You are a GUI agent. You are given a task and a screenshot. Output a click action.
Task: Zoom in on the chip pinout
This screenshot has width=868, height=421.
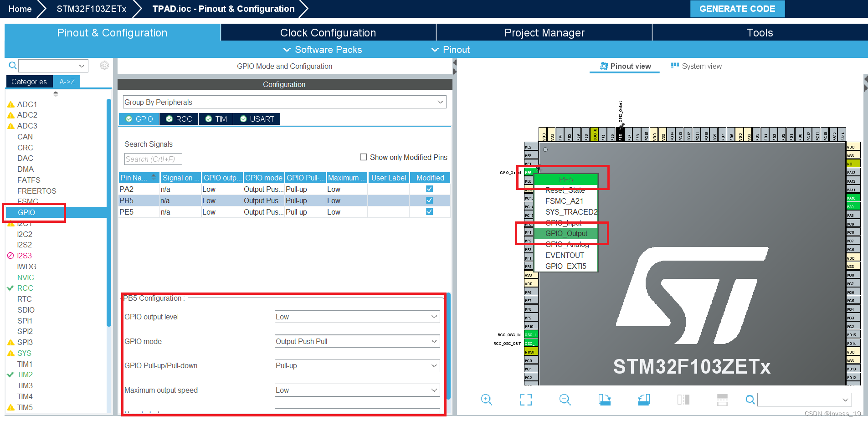(486, 400)
